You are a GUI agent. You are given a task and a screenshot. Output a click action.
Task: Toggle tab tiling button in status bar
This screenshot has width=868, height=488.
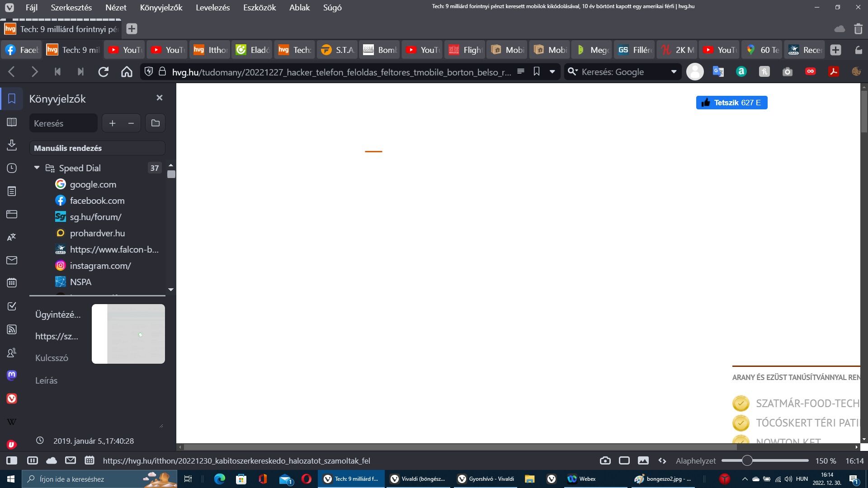[x=624, y=460]
